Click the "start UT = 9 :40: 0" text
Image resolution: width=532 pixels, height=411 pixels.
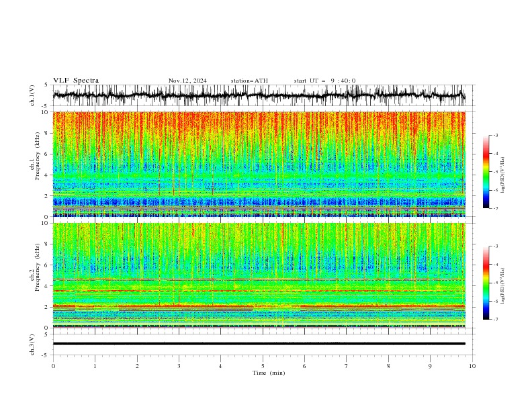point(324,81)
